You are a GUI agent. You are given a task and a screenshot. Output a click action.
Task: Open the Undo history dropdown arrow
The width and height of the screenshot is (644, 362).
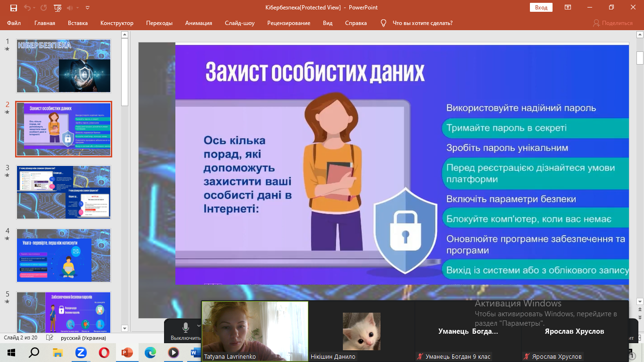34,8
